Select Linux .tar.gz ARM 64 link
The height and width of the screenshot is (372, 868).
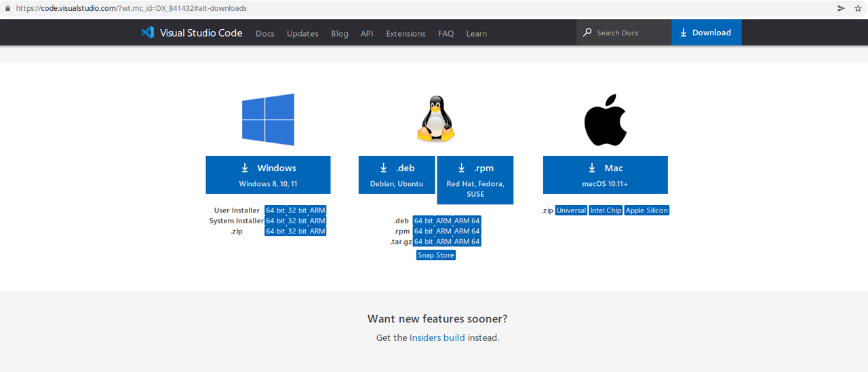(467, 242)
